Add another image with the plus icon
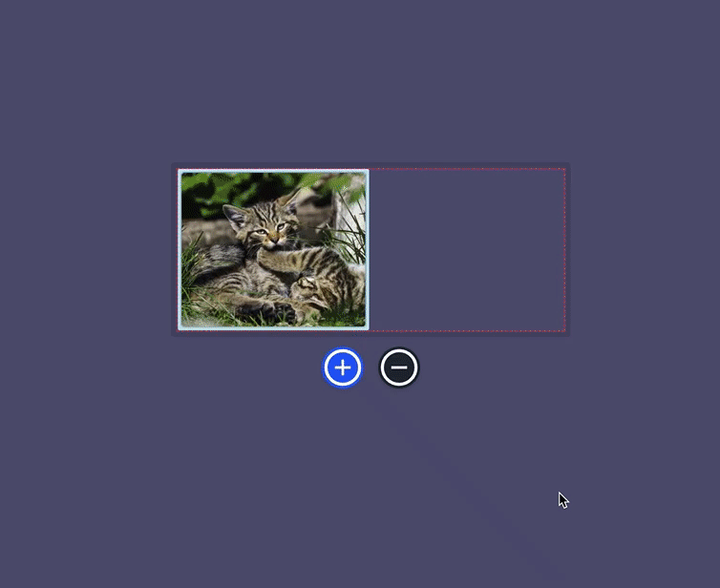Viewport: 720px width, 588px height. 343,367
